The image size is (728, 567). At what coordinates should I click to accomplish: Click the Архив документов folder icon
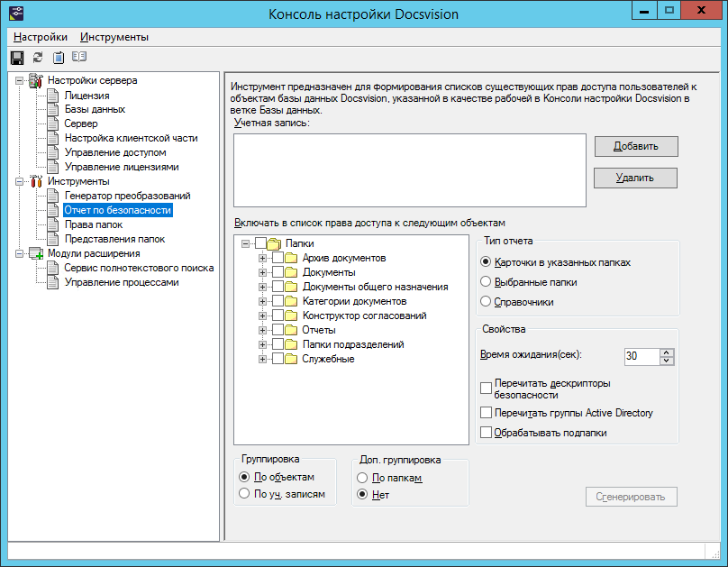[x=291, y=259]
